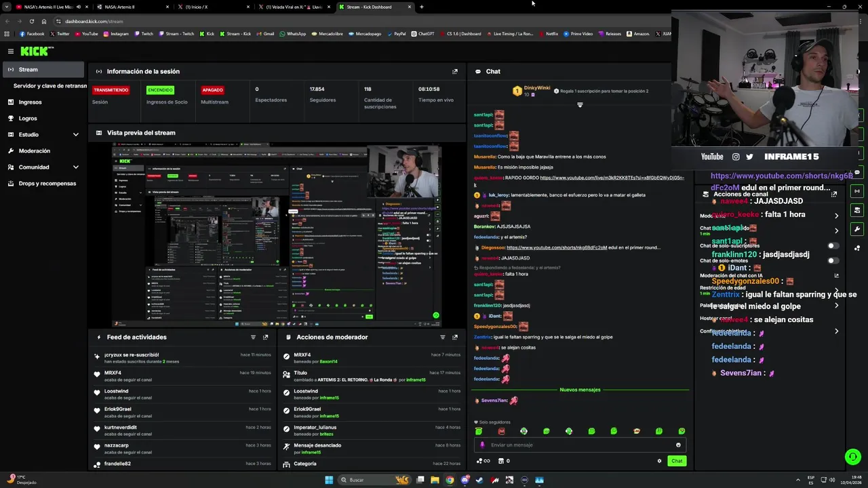Image resolution: width=868 pixels, height=488 pixels.
Task: Click the MRXF4 entry in Feed de actividades
Action: 182,376
